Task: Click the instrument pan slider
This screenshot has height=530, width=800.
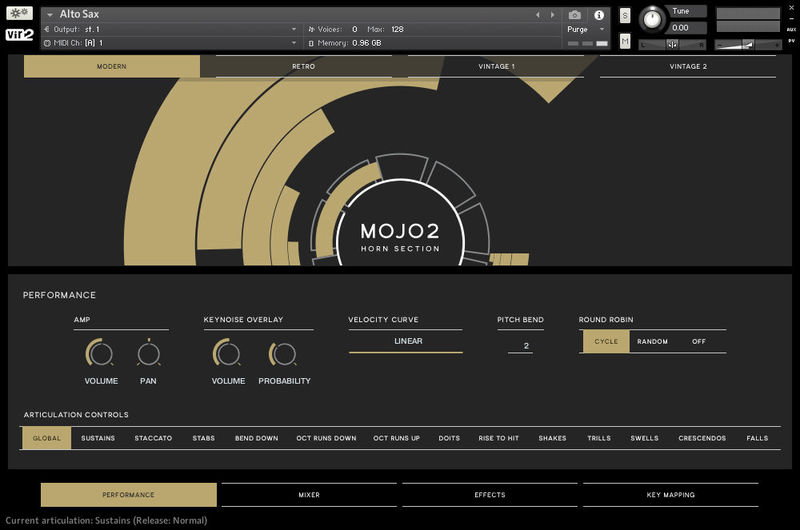Action: coord(672,44)
